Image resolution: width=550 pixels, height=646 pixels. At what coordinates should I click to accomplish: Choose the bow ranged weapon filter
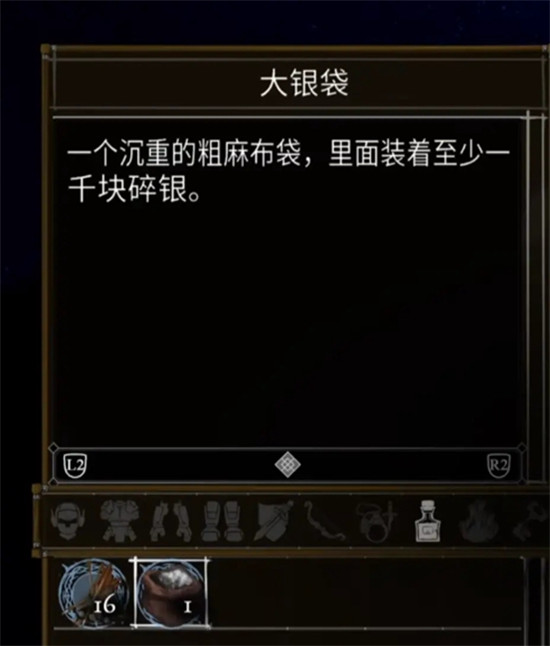pos(325,521)
